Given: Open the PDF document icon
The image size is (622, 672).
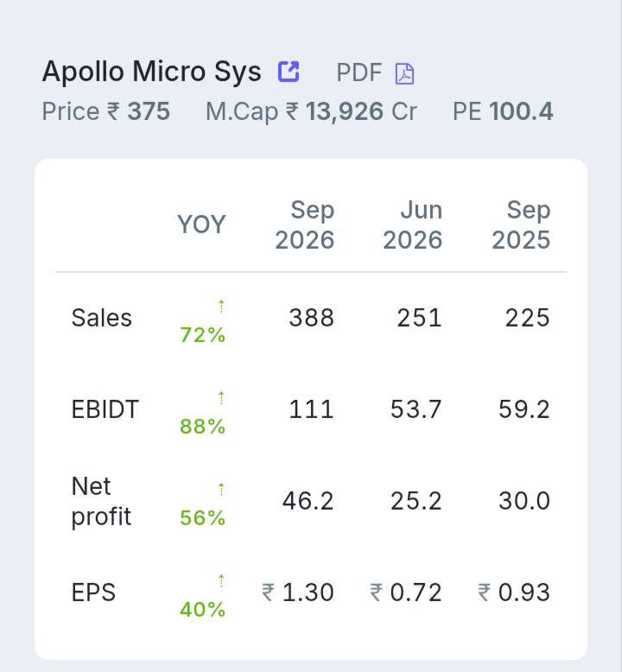Looking at the screenshot, I should click(404, 73).
